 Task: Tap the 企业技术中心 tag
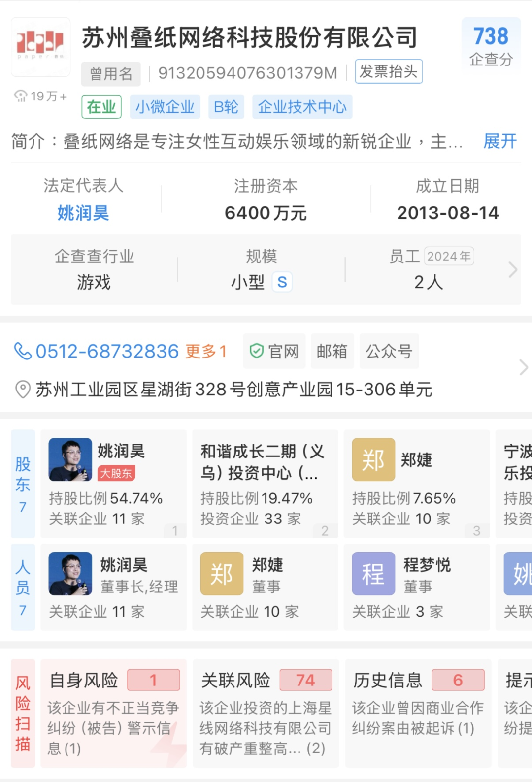tap(302, 107)
